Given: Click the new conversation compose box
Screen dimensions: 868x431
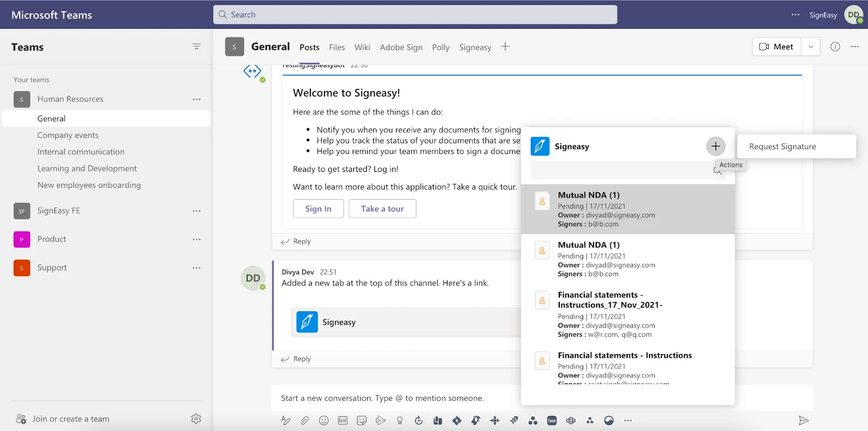Looking at the screenshot, I should tap(542, 398).
